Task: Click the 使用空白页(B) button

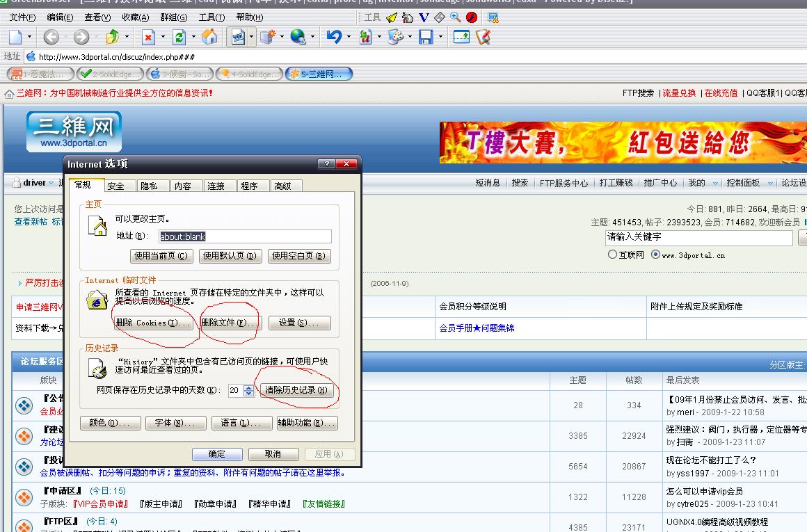Action: coord(299,256)
